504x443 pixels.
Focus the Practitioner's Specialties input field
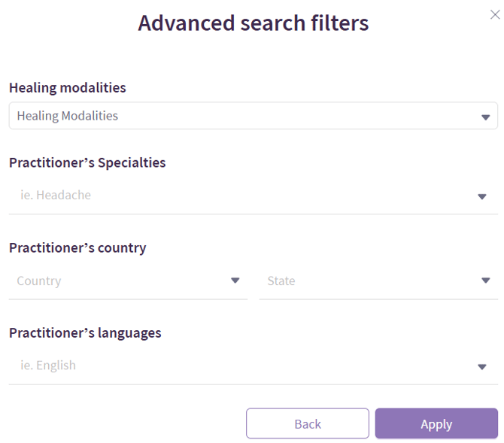point(241,196)
